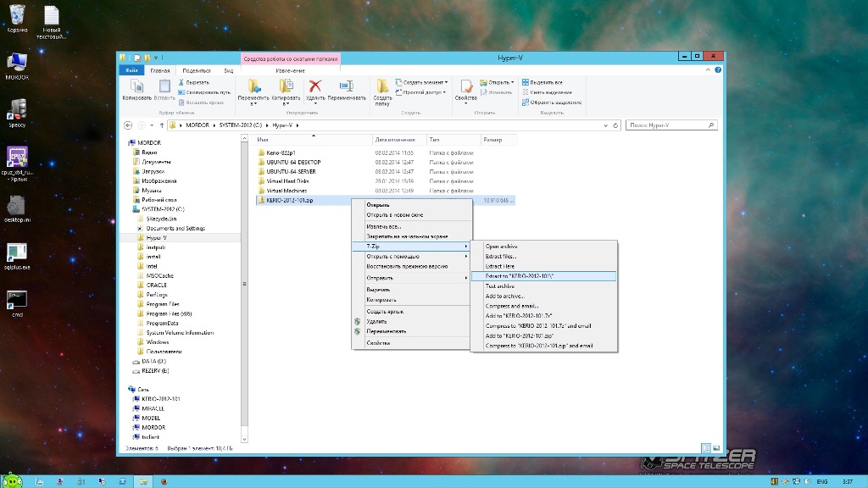Screen dimensions: 868x488
Task: Switch to the 'Вид' ribbon tab
Action: click(228, 70)
